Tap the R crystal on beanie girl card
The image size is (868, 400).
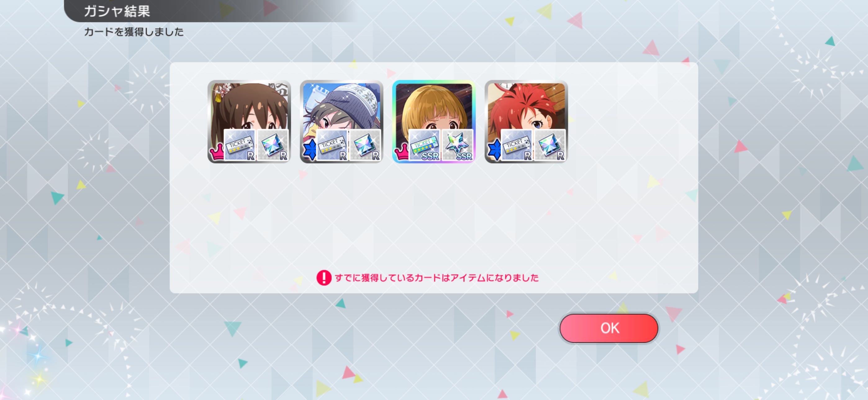coord(365,145)
